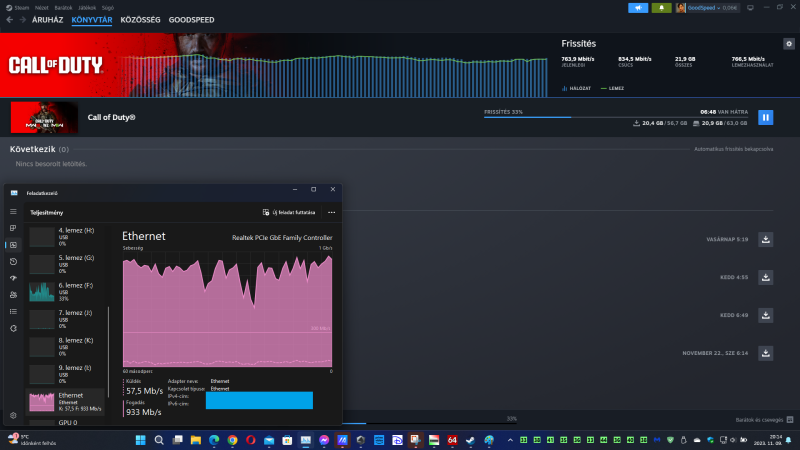Open Task Manager Services icon
The image size is (800, 450).
13,329
